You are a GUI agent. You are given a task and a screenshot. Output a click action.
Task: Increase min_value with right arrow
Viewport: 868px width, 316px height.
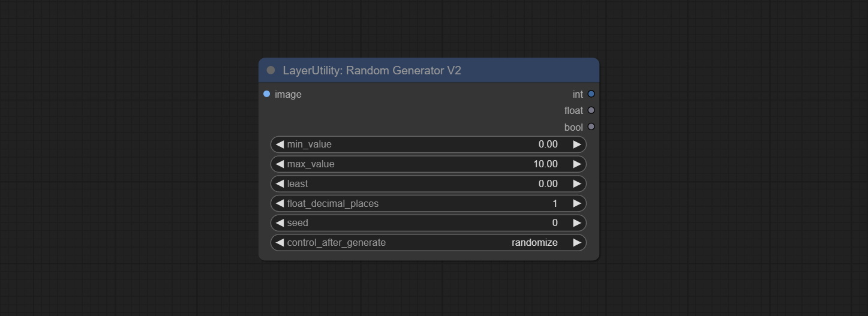coord(576,145)
